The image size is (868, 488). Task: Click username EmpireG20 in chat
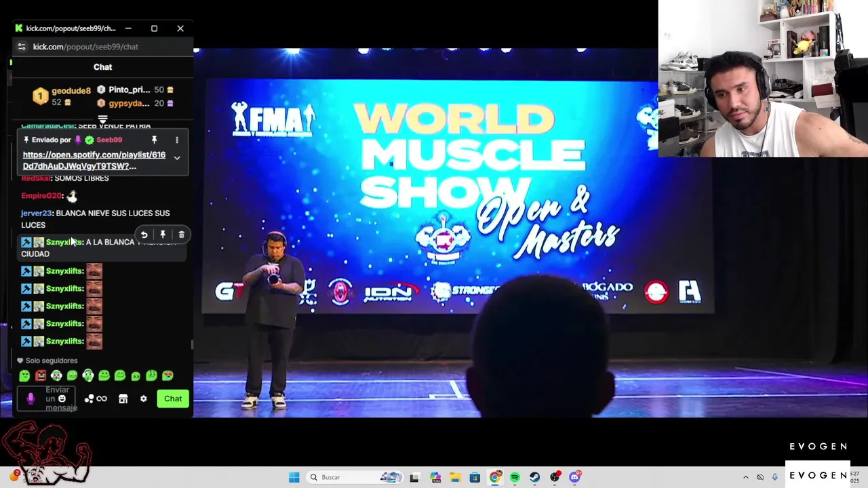[x=41, y=196]
